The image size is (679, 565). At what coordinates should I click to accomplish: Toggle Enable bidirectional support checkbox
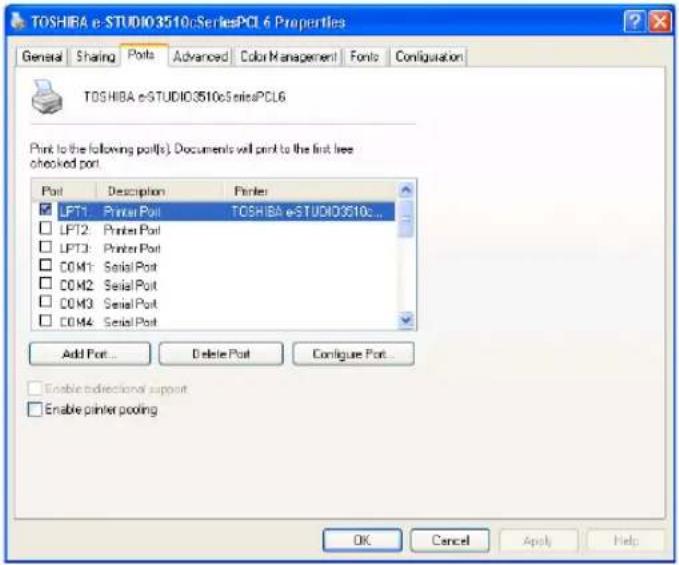(35, 388)
